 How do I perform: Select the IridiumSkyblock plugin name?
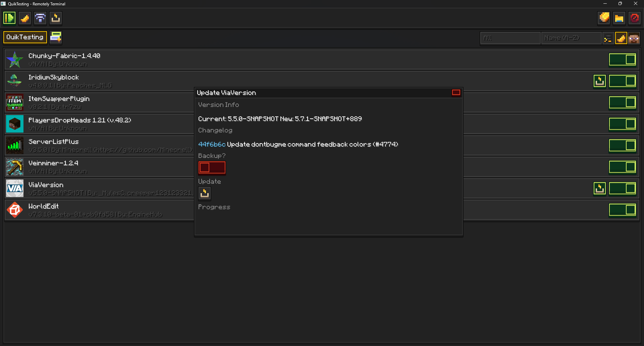[x=54, y=77]
